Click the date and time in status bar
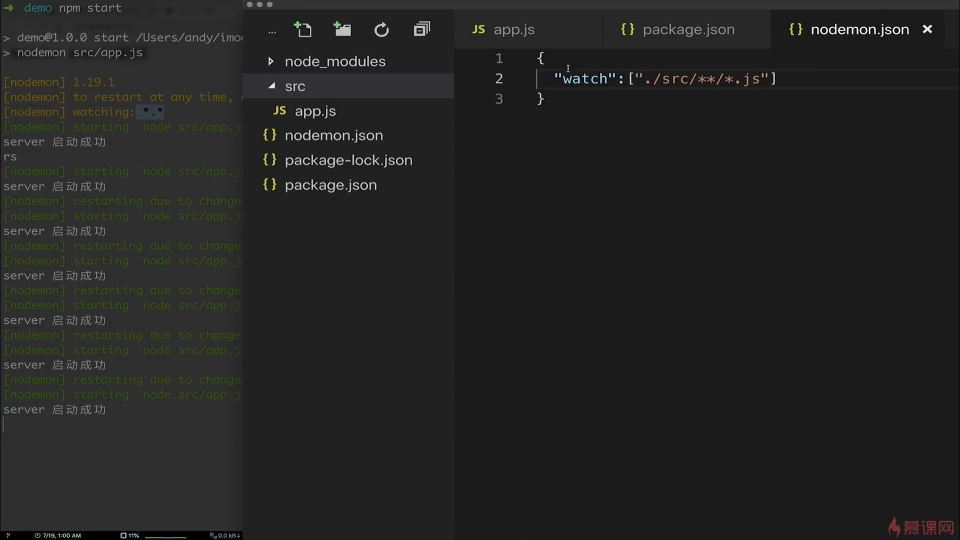The width and height of the screenshot is (960, 540). 60,535
